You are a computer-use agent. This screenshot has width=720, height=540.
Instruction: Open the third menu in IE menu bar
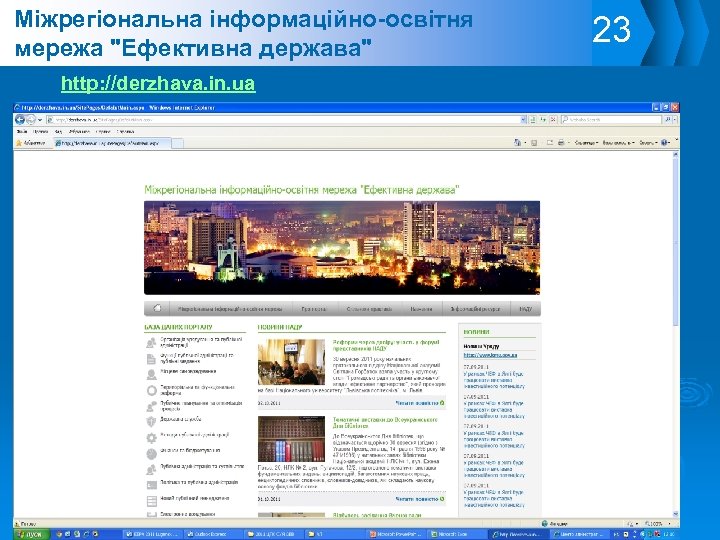pos(59,131)
